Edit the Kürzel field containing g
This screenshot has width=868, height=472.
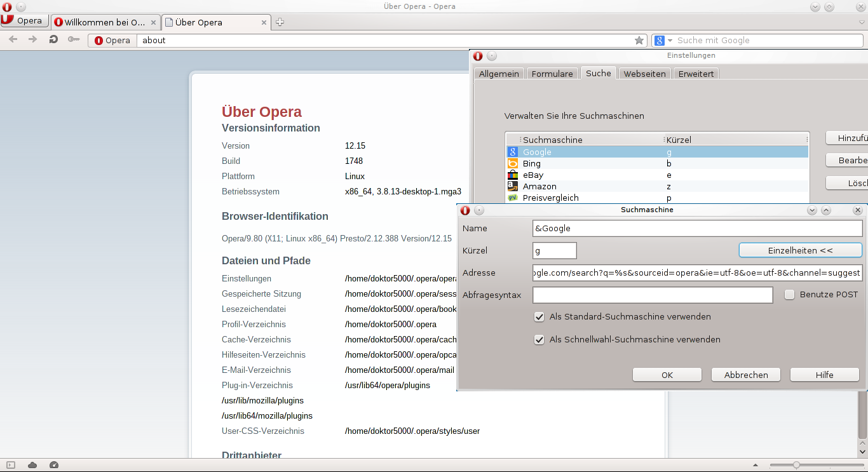click(x=554, y=250)
